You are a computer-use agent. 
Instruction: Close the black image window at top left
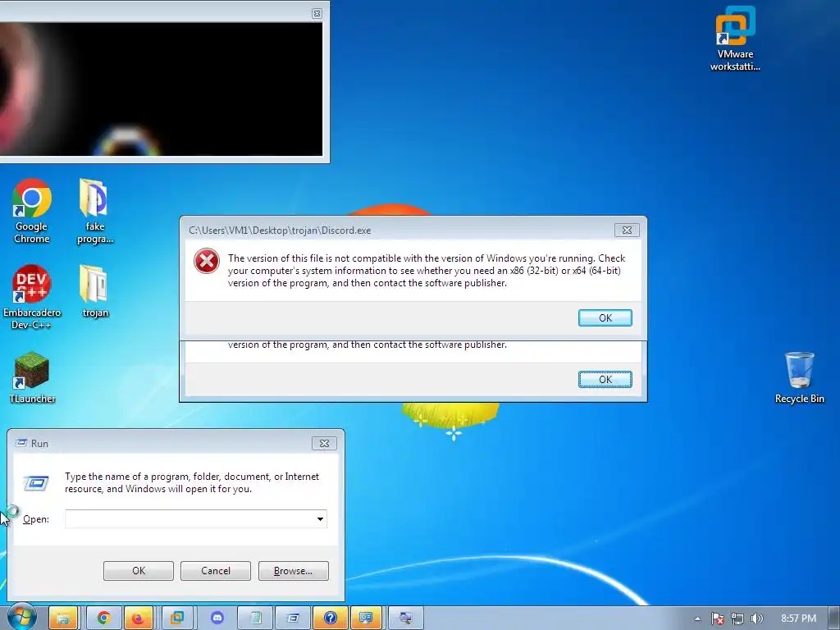click(317, 13)
